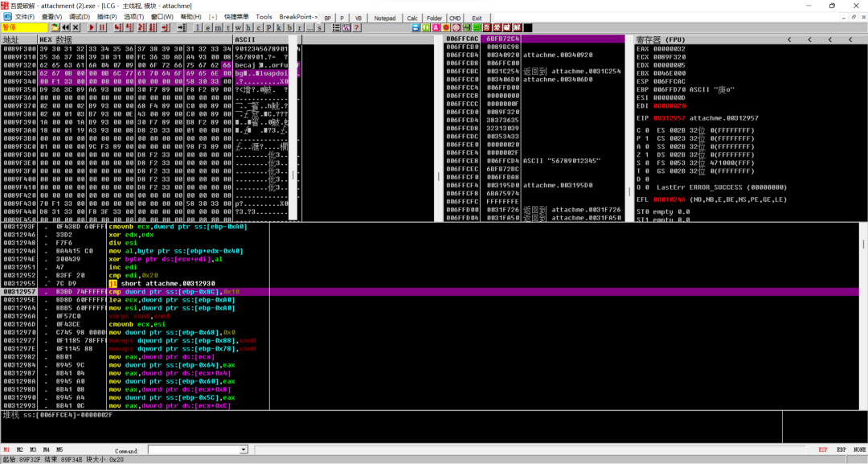This screenshot has height=464, width=868.
Task: Open Memory map with 'm' button
Action: (218, 27)
